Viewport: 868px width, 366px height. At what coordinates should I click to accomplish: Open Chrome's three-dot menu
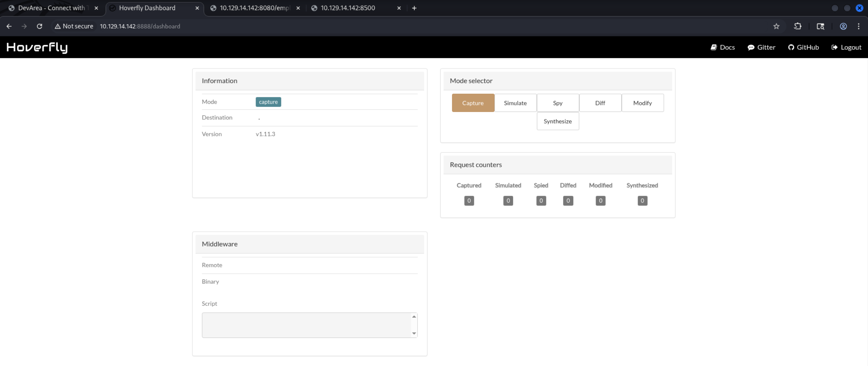point(859,26)
